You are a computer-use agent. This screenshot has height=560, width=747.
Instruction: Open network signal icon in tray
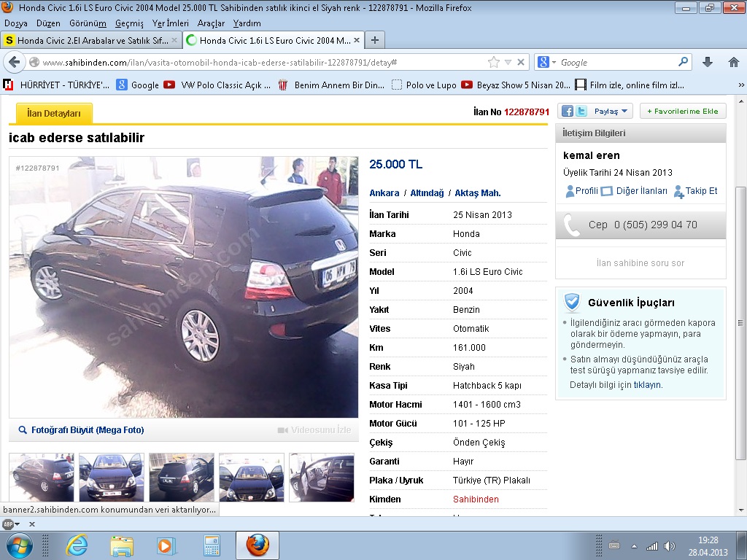(651, 546)
